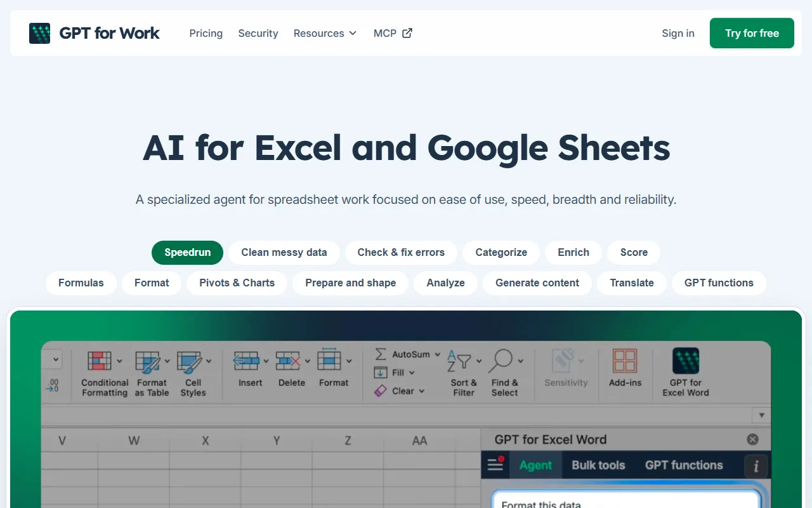This screenshot has height=508, width=812.
Task: Select the Agent tab in GPT panel
Action: click(x=535, y=465)
